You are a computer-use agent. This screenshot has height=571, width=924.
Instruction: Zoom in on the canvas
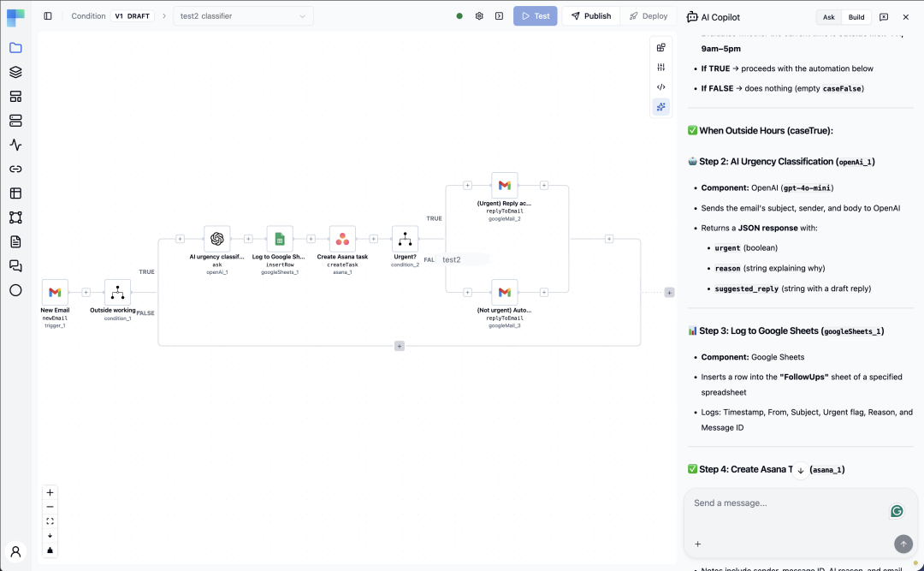(50, 492)
